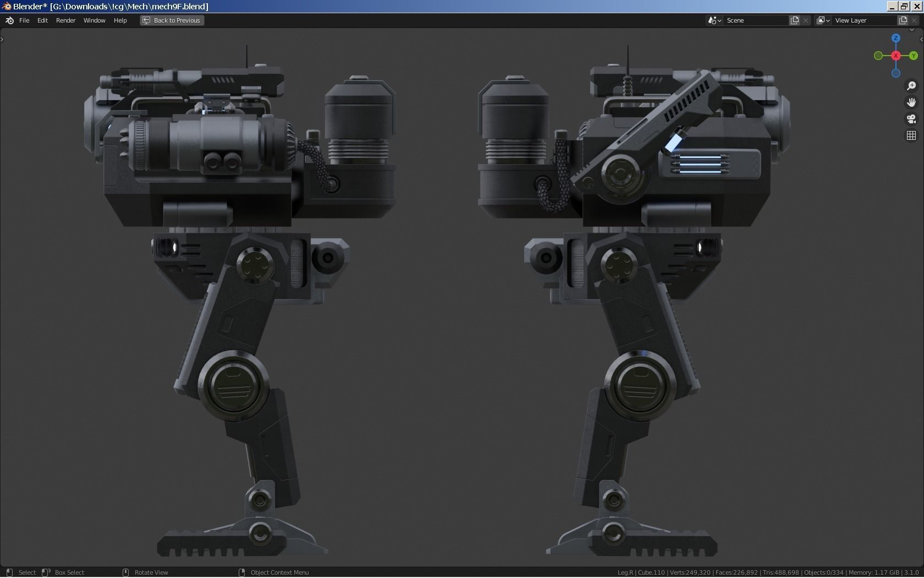The width and height of the screenshot is (924, 578).
Task: Click the negative Y axis gizmo circle
Action: [878, 56]
